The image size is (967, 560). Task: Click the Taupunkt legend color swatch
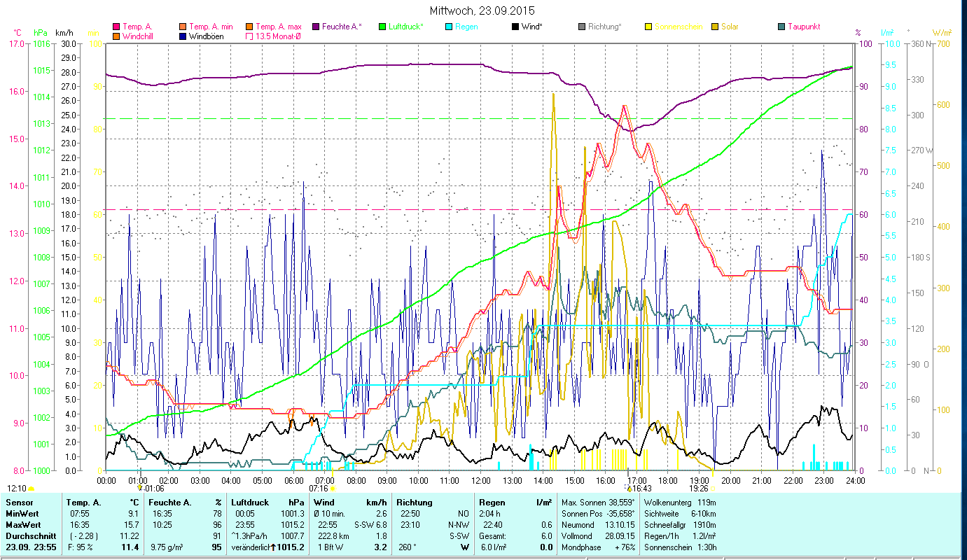pos(781,27)
